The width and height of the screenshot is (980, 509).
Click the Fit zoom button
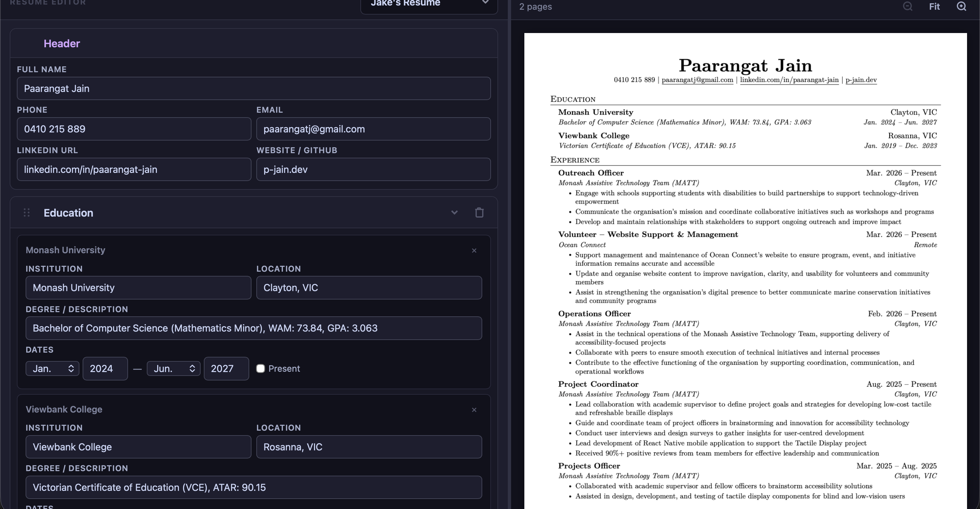tap(934, 6)
